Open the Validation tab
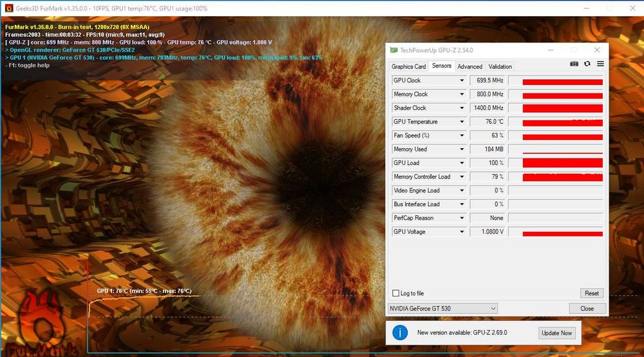Viewport: 644px width, 357px height. pos(500,66)
